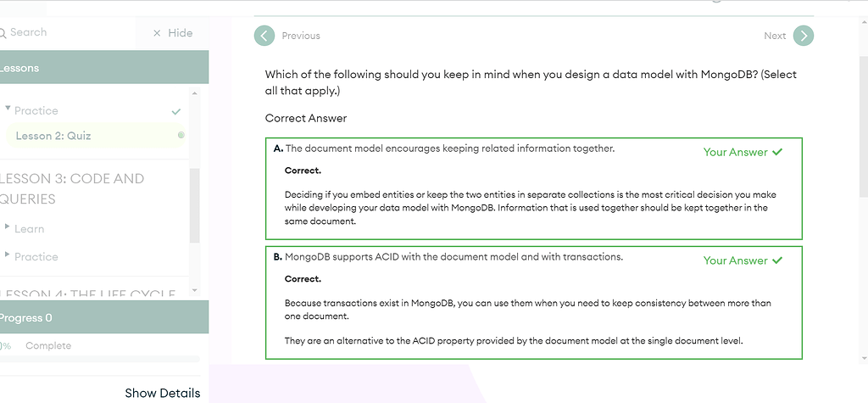The width and height of the screenshot is (868, 403).
Task: Click the Show Details link
Action: point(163,393)
